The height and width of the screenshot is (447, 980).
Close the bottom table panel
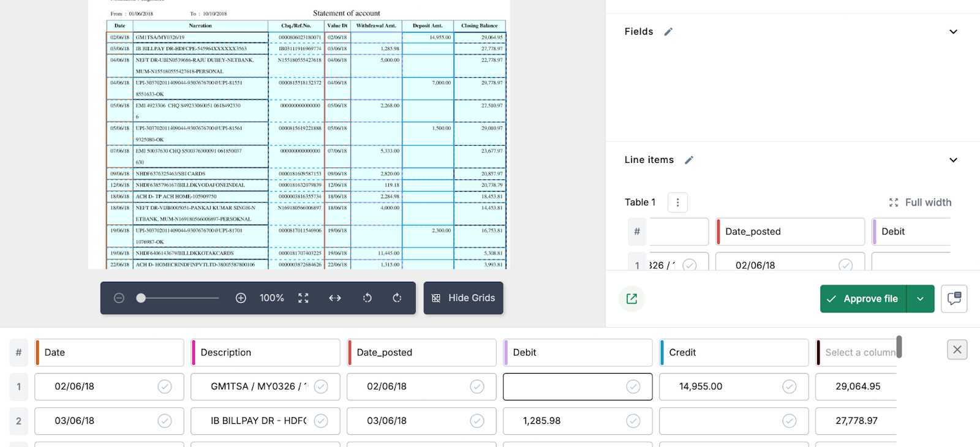tap(957, 350)
